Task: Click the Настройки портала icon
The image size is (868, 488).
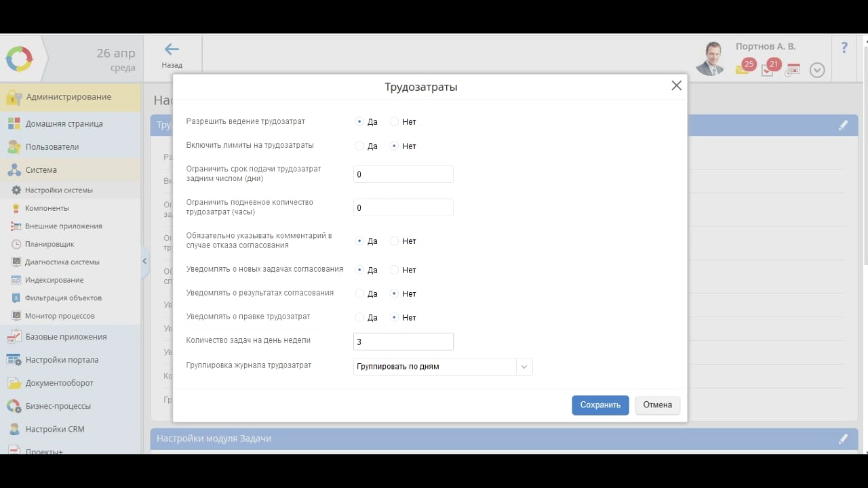Action: [x=14, y=360]
